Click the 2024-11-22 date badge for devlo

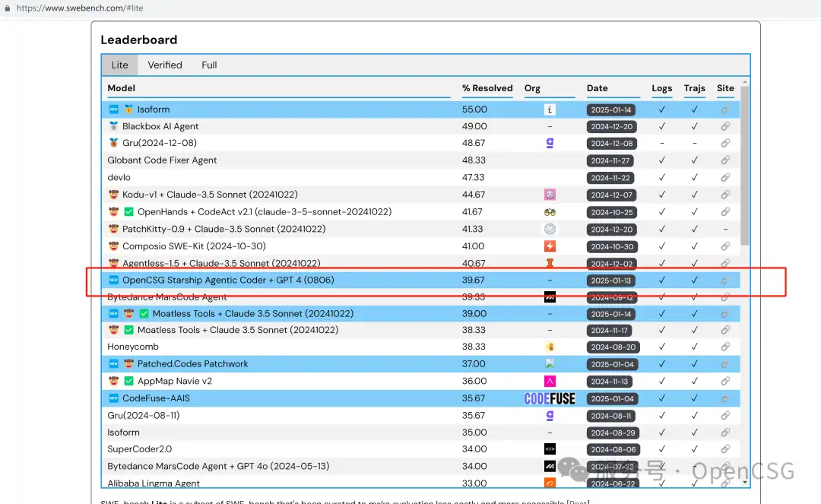(x=610, y=178)
